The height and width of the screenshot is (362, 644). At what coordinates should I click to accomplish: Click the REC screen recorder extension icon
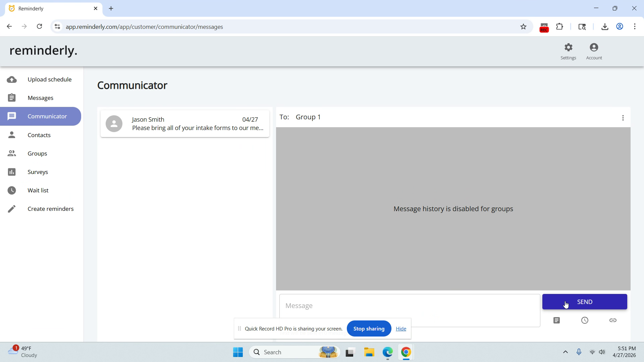[x=544, y=27]
